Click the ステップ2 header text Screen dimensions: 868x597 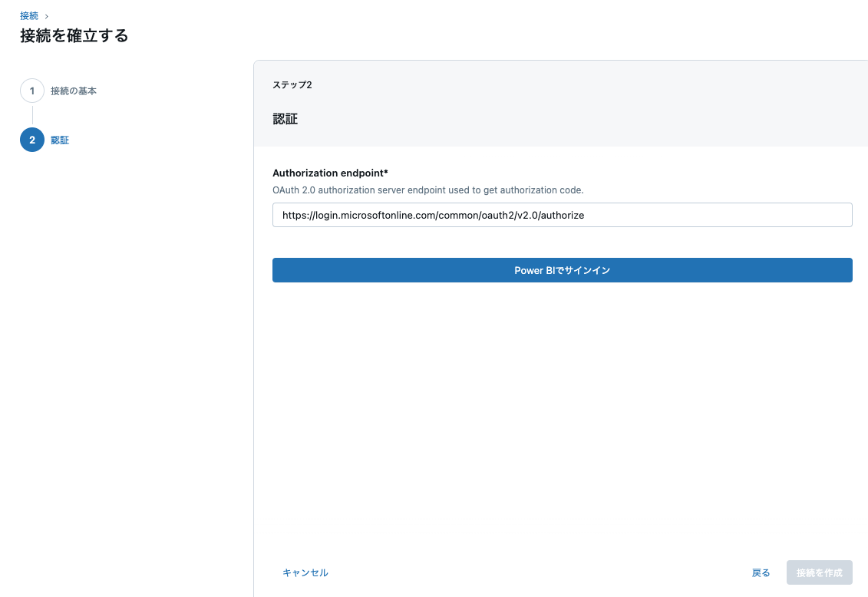pos(292,84)
